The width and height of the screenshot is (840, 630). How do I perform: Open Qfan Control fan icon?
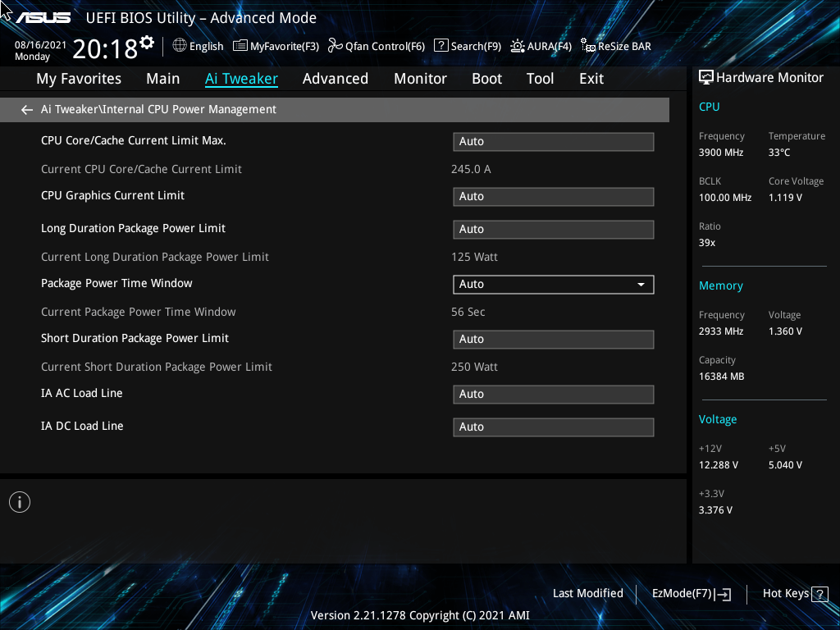(336, 46)
